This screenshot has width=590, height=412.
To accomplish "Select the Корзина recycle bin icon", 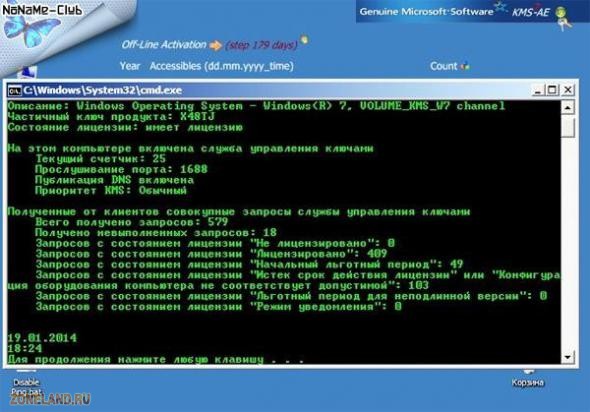I will click(528, 379).
